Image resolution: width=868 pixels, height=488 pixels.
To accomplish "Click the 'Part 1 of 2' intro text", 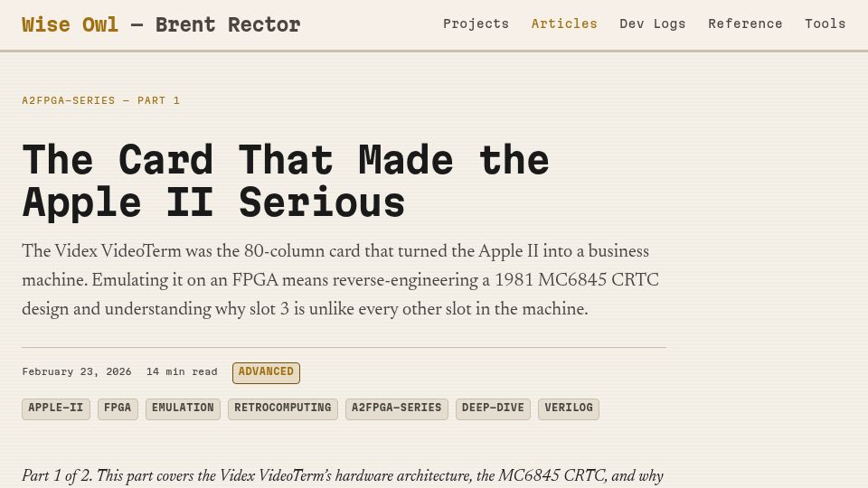I will pyautogui.click(x=343, y=476).
